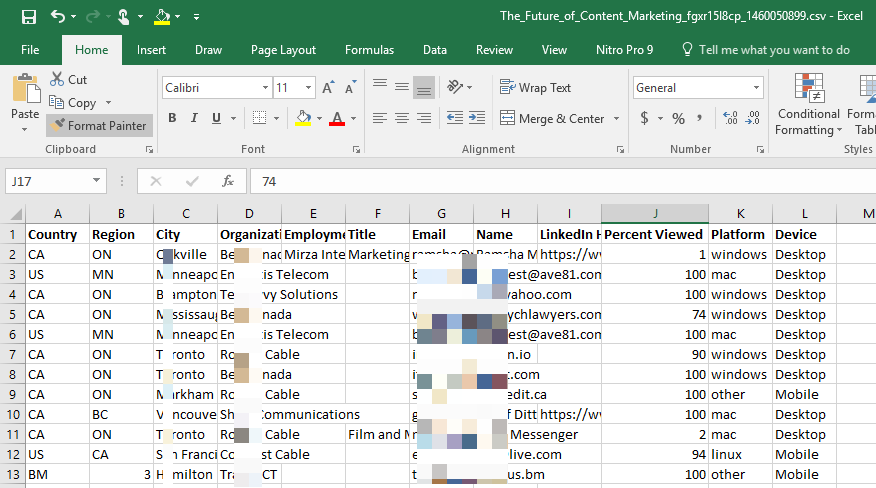The image size is (876, 488).
Task: Center text horizontally
Action: [x=402, y=118]
